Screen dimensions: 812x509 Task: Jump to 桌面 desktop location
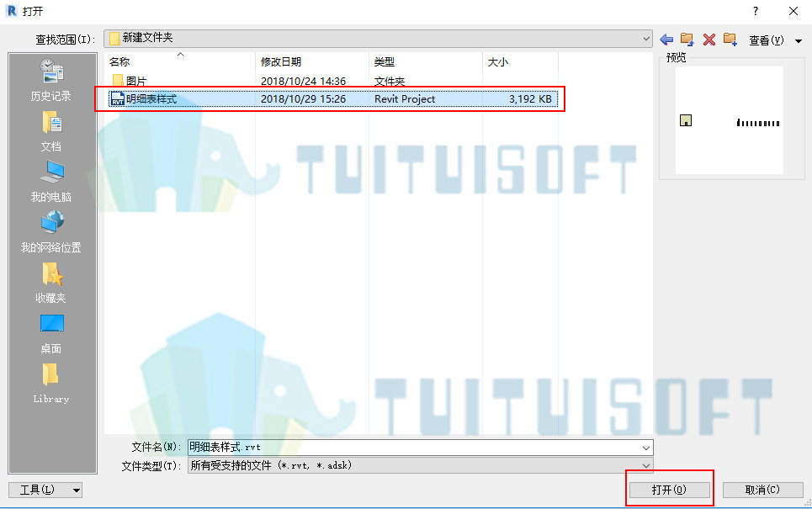[x=50, y=333]
